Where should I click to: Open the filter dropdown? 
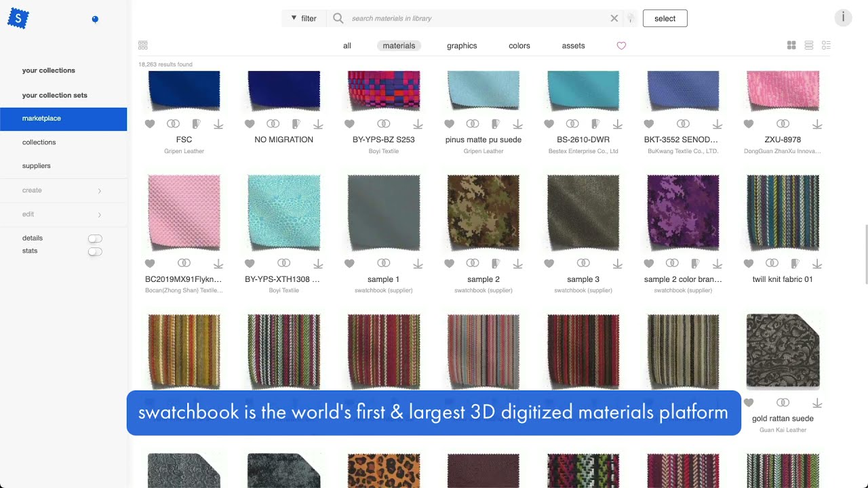click(304, 18)
